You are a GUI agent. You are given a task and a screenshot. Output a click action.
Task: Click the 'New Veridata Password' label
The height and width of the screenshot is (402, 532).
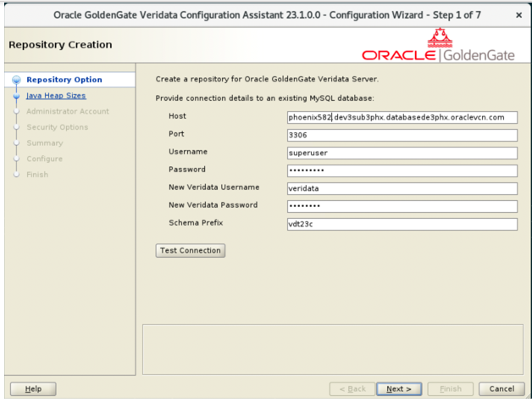[213, 205]
